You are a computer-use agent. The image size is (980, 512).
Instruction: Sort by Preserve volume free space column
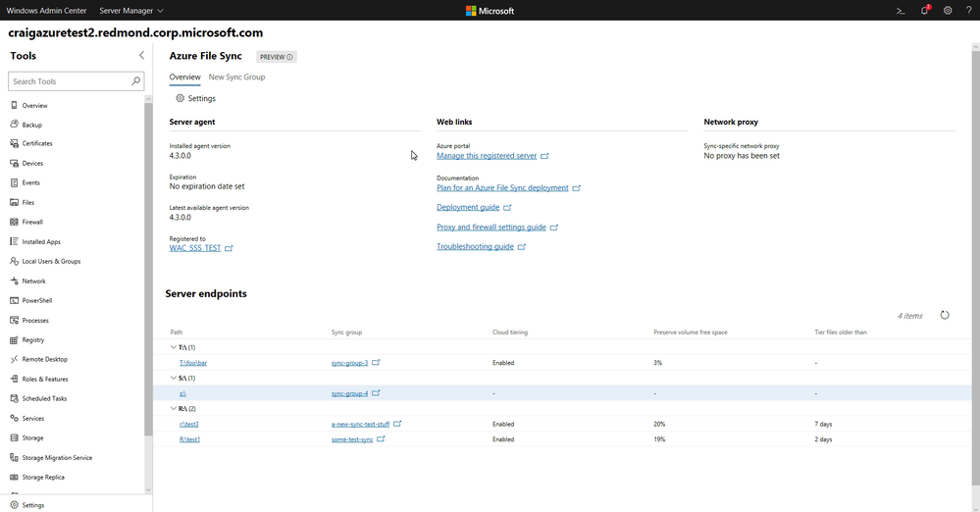pos(691,333)
